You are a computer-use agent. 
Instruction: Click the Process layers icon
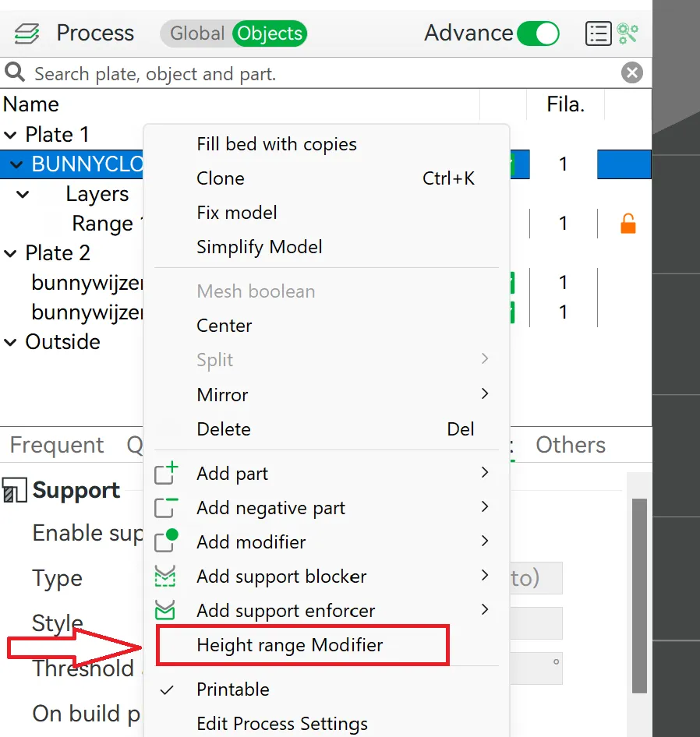pyautogui.click(x=27, y=33)
